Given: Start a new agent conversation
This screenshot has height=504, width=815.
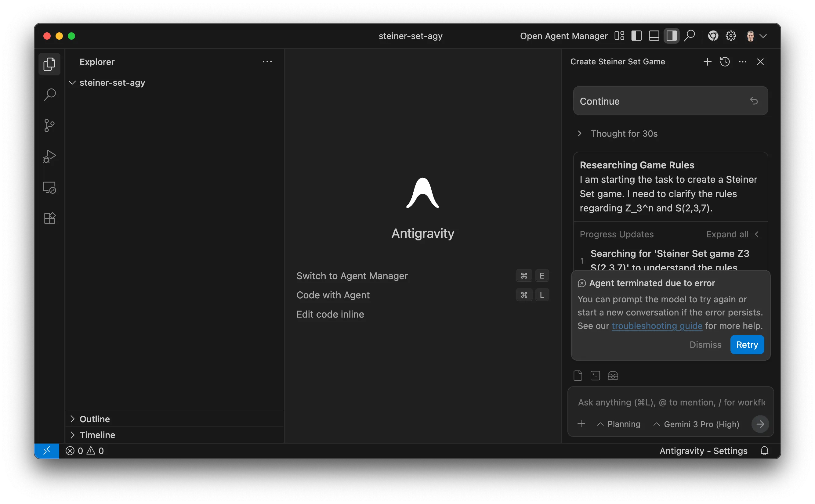Looking at the screenshot, I should 707,61.
